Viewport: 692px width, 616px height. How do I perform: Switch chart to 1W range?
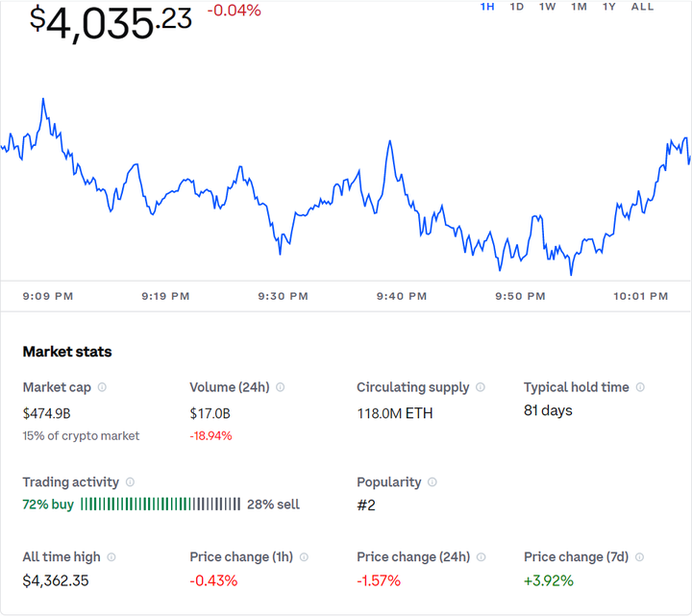pos(547,7)
